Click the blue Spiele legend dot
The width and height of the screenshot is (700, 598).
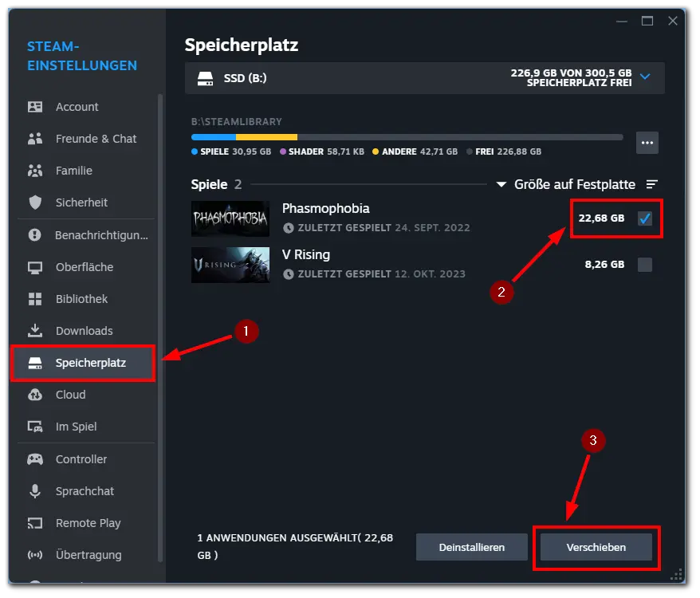pyautogui.click(x=195, y=151)
